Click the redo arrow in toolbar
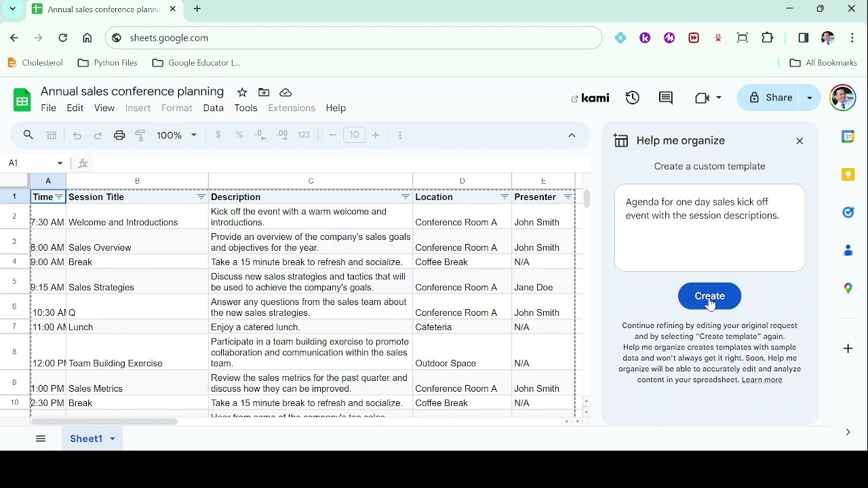This screenshot has height=488, width=868. (x=98, y=136)
